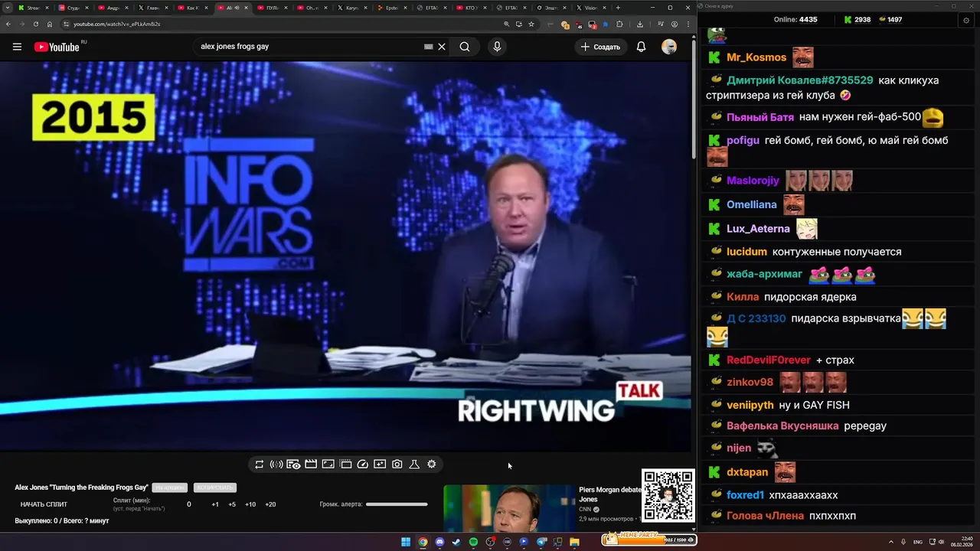Image resolution: width=980 pixels, height=551 pixels.
Task: Click username Mr_Kosmos in chat
Action: [756, 57]
